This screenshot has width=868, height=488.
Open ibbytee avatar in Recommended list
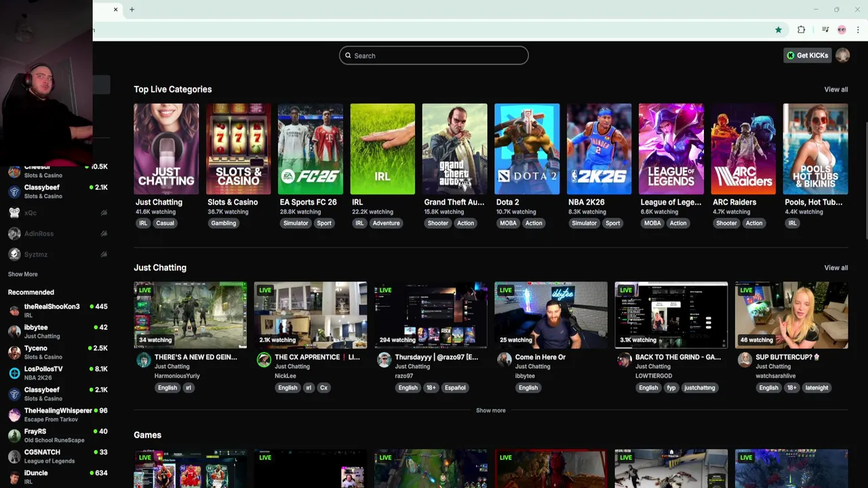point(14,331)
